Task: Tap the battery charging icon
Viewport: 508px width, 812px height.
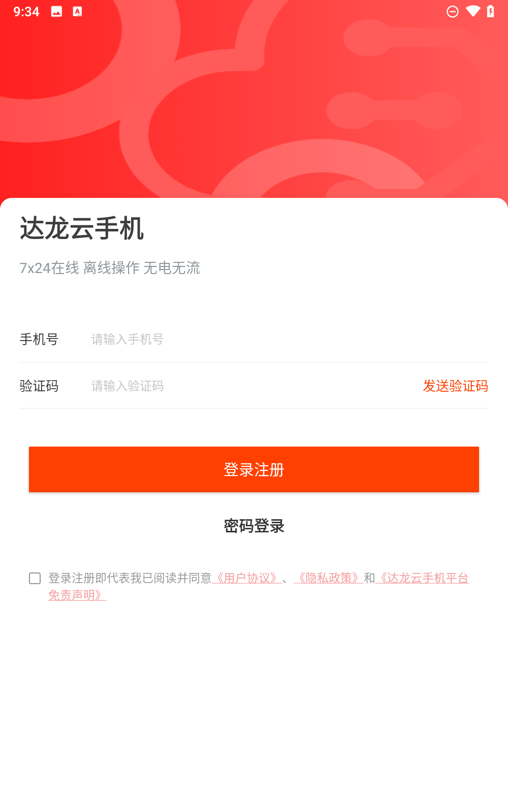Action: [x=490, y=12]
